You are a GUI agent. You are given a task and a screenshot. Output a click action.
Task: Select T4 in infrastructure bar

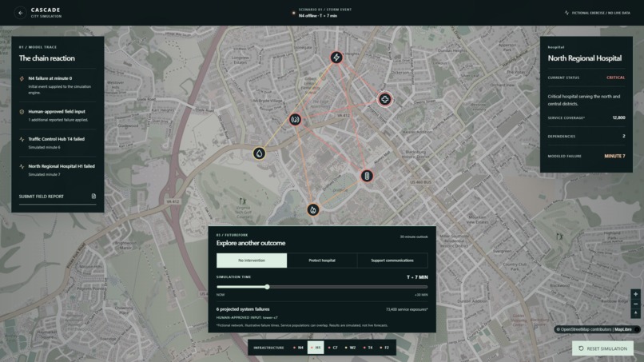[368, 348]
